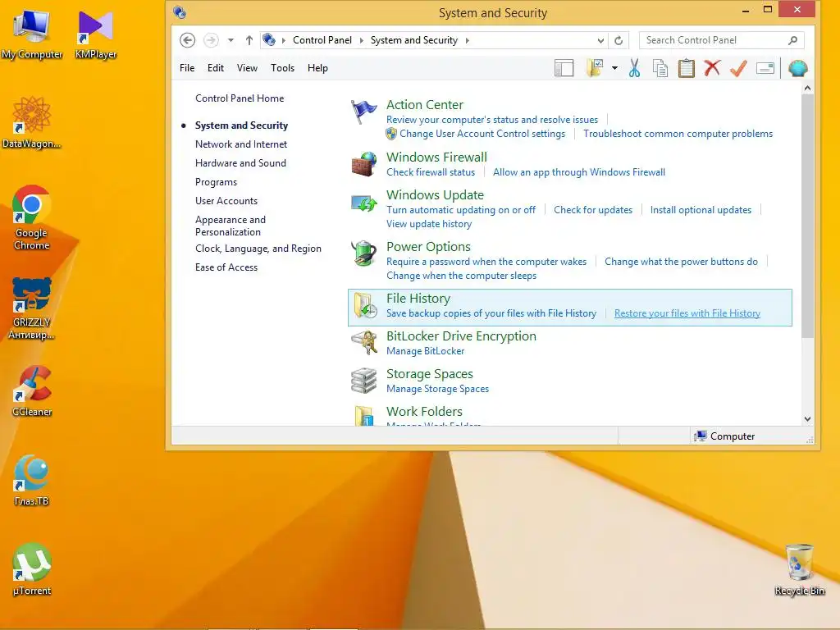The height and width of the screenshot is (630, 840).
Task: Expand the chevron before Control Panel breadcrumb
Action: tap(283, 41)
